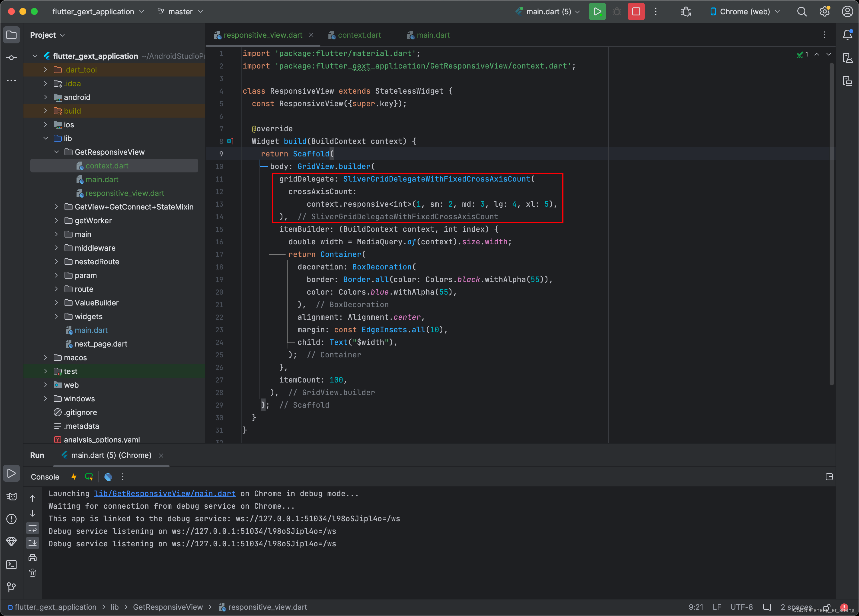The height and width of the screenshot is (616, 859).
Task: Click the lib breadcrumb in the status bar
Action: [115, 607]
